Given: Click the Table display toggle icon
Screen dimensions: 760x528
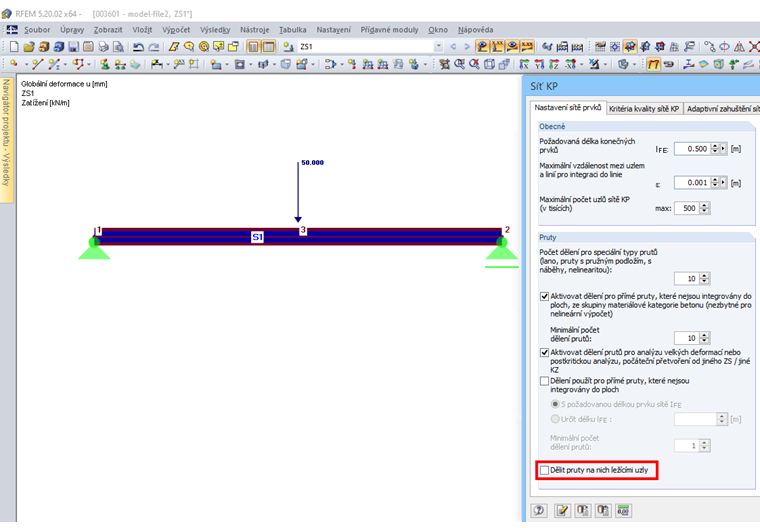Looking at the screenshot, I should (x=268, y=47).
